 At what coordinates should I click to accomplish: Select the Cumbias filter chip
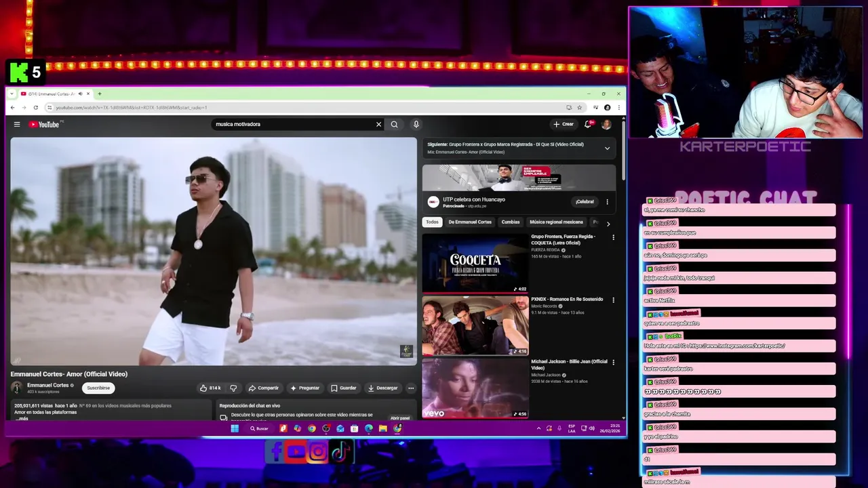click(x=511, y=222)
